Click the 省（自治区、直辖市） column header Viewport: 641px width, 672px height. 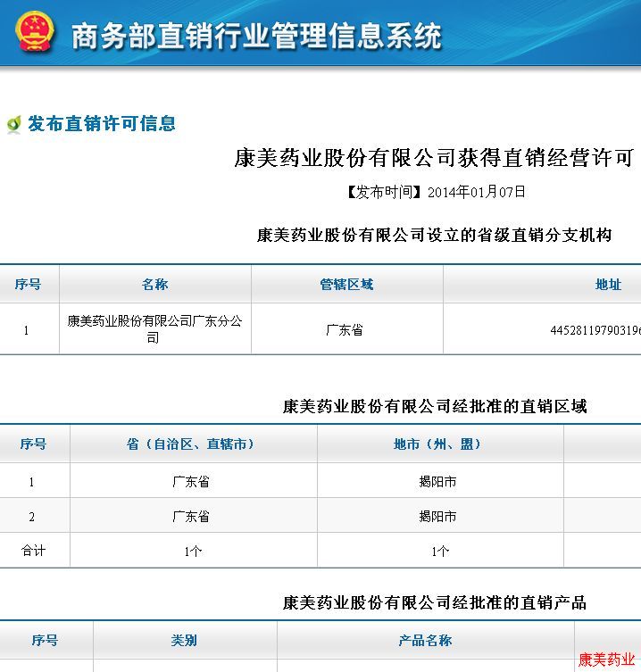[x=191, y=444]
